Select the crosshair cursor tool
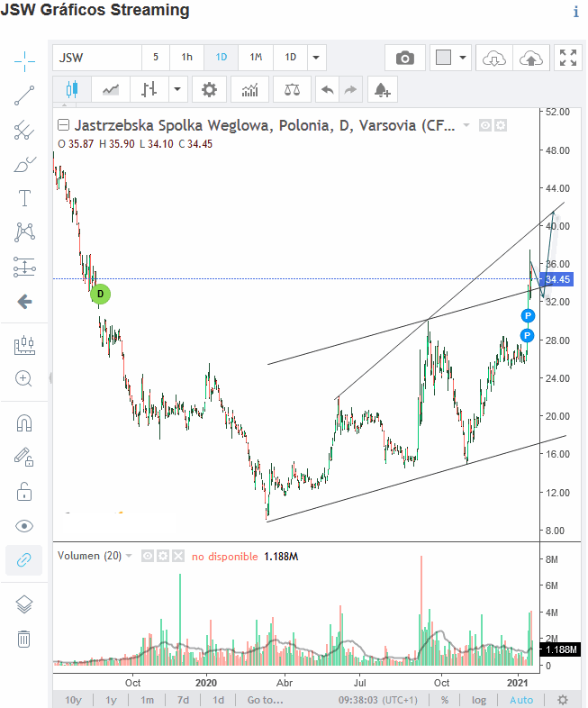Viewport: 588px width, 708px height. (x=24, y=61)
